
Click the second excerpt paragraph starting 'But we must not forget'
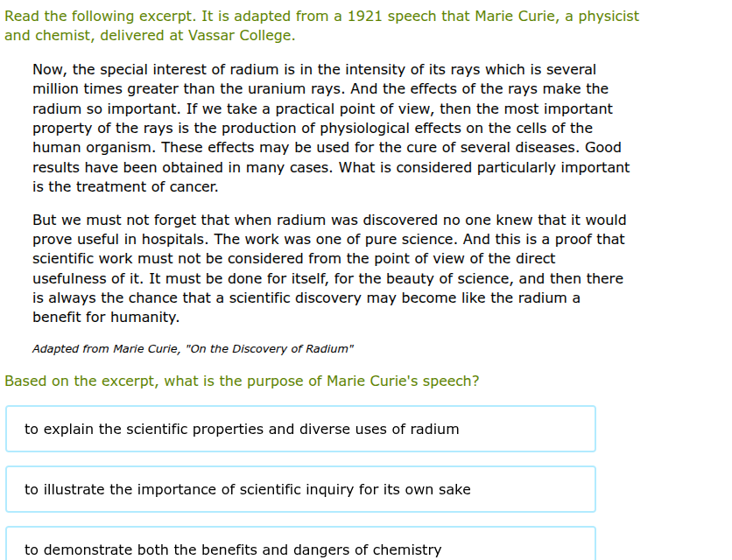pos(329,269)
